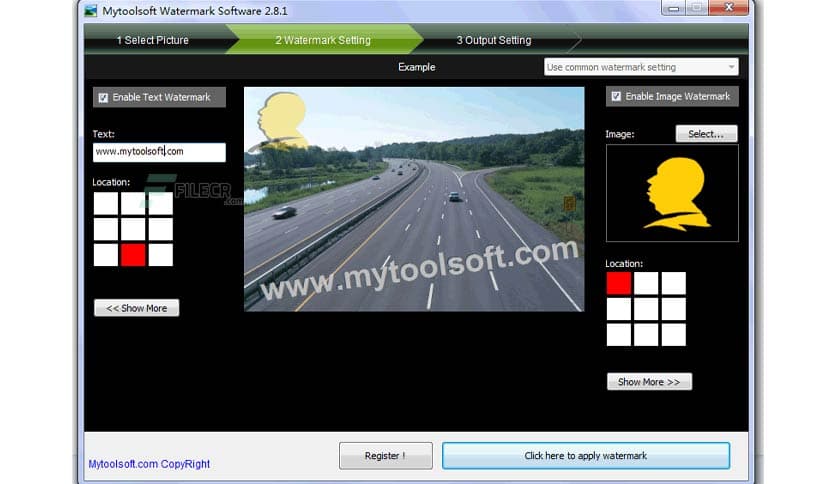This screenshot has height=484, width=836.
Task: Click the yellow head watermark image thumbnail
Action: coord(672,193)
